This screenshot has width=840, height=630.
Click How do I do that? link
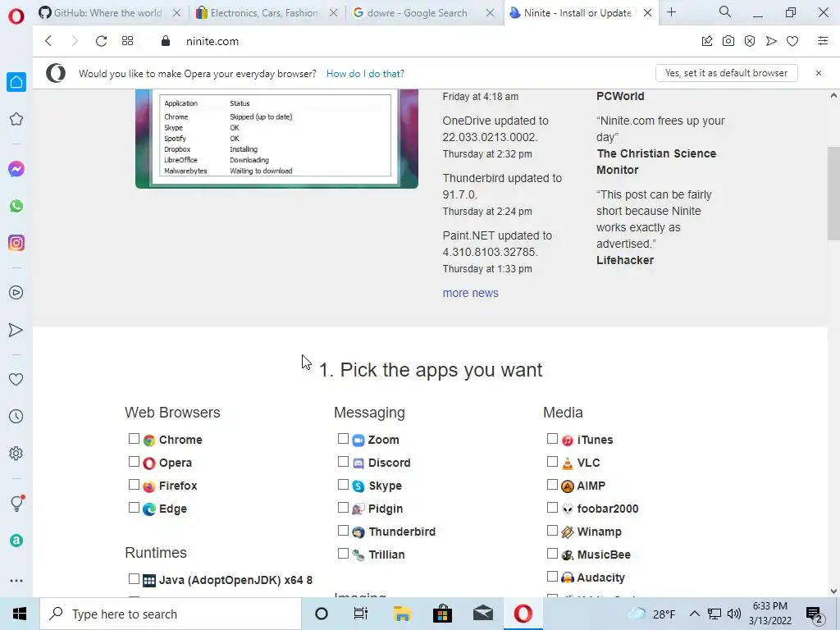[365, 73]
